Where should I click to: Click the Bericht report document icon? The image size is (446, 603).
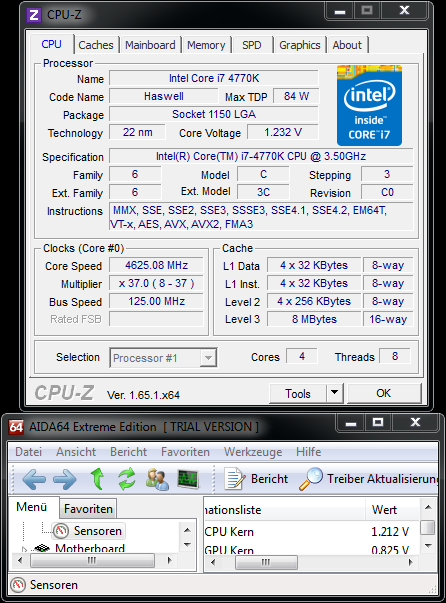click(235, 479)
